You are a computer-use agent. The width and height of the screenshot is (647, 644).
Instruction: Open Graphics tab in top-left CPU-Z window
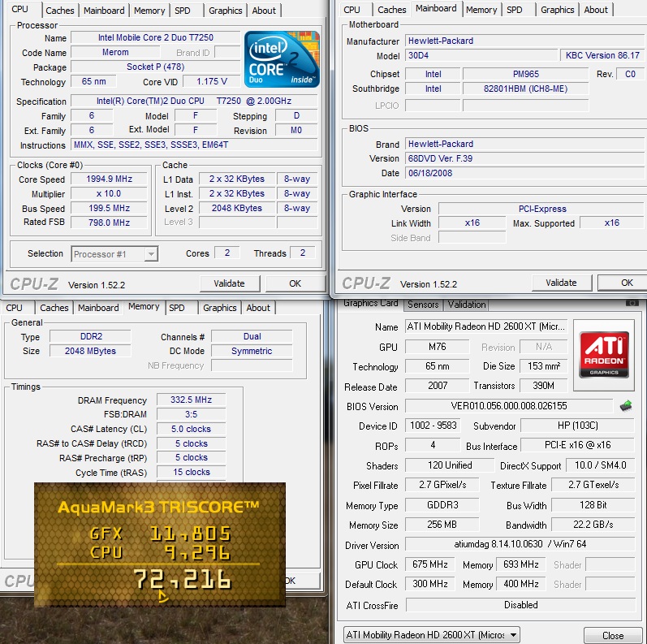[x=226, y=11]
